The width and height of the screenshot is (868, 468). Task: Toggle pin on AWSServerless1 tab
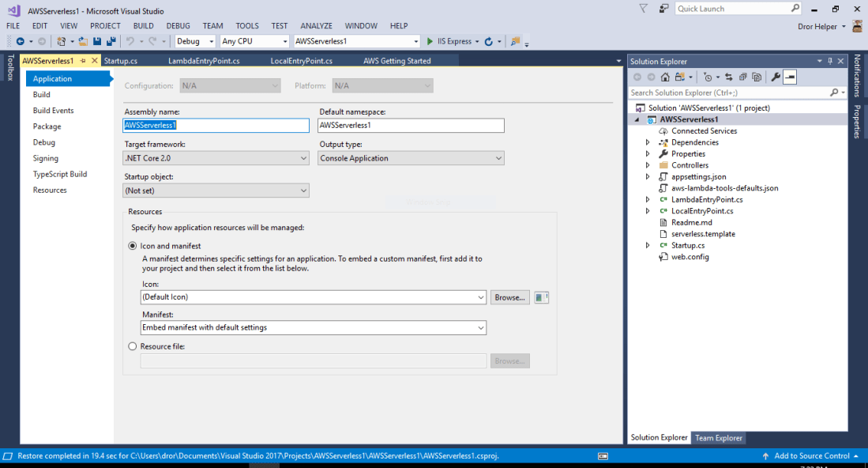coord(83,61)
